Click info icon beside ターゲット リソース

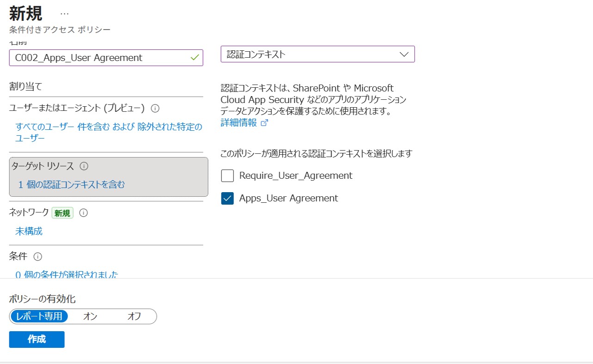point(84,166)
